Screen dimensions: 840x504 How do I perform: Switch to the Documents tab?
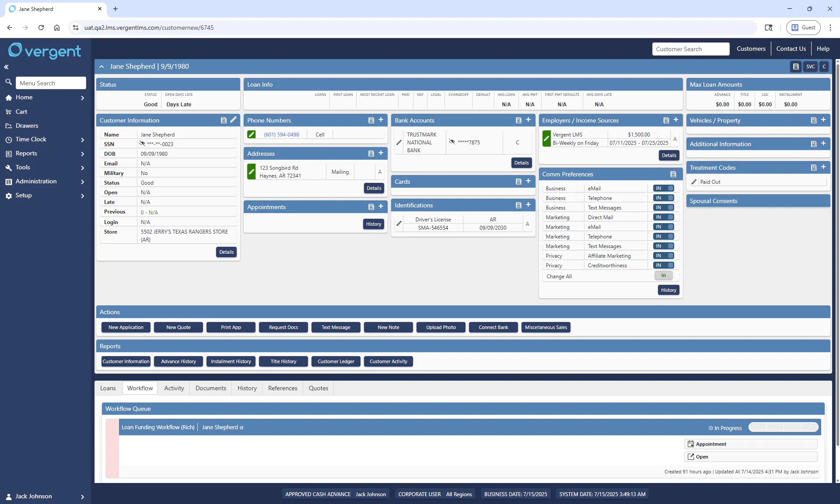pyautogui.click(x=211, y=388)
